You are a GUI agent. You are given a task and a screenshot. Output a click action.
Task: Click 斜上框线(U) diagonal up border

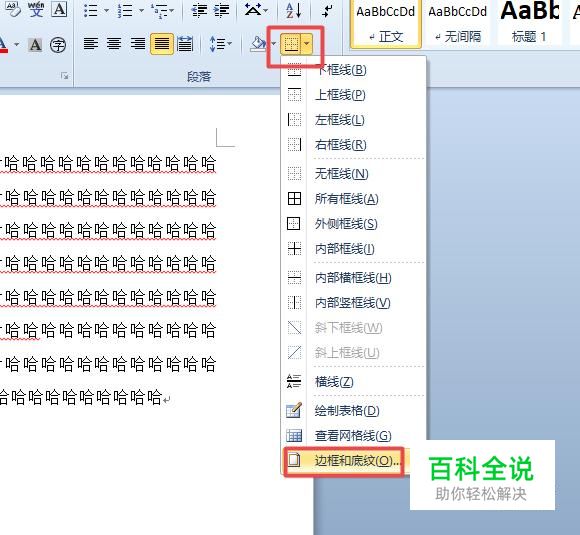click(x=353, y=353)
